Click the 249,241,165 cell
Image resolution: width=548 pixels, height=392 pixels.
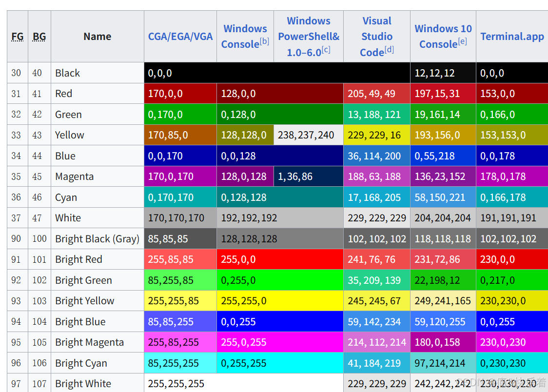443,300
